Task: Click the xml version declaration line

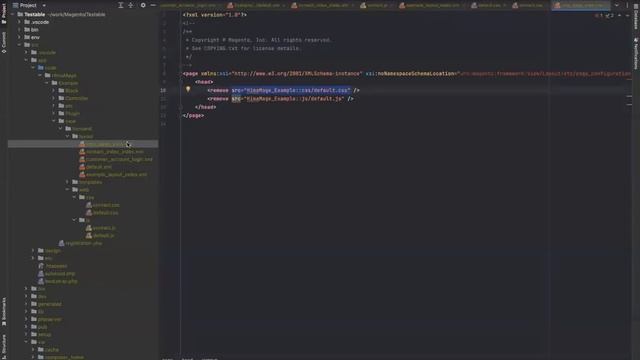Action: 215,15
